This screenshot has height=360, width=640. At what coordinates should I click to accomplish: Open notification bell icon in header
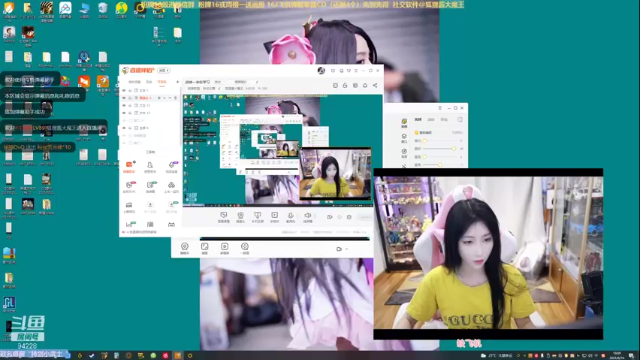pyautogui.click(x=365, y=85)
